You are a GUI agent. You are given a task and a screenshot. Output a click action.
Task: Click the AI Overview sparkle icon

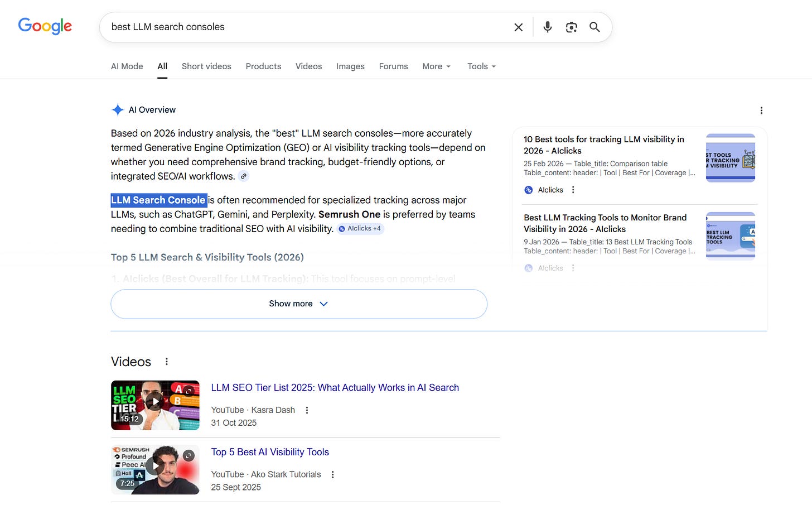tap(118, 110)
